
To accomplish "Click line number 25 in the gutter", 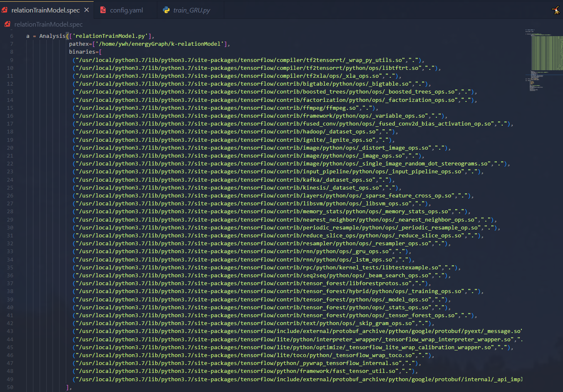I will coord(10,187).
